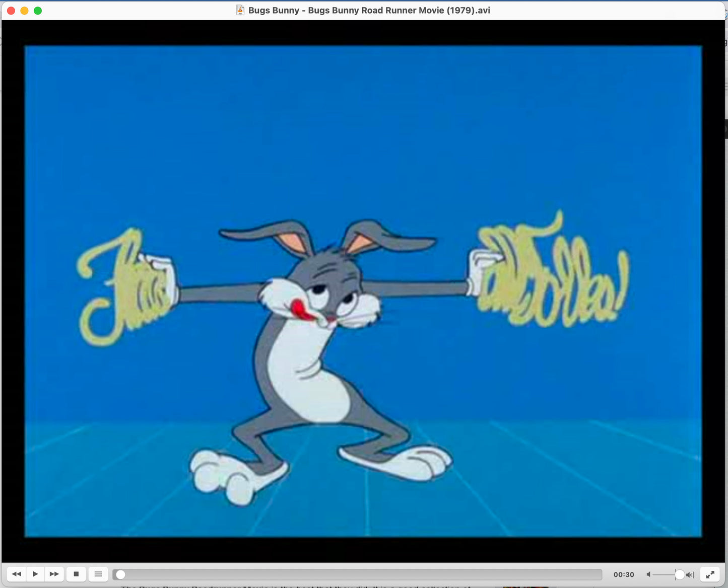
Task: Toggle elapsed time on the 00:30 display
Action: (624, 574)
